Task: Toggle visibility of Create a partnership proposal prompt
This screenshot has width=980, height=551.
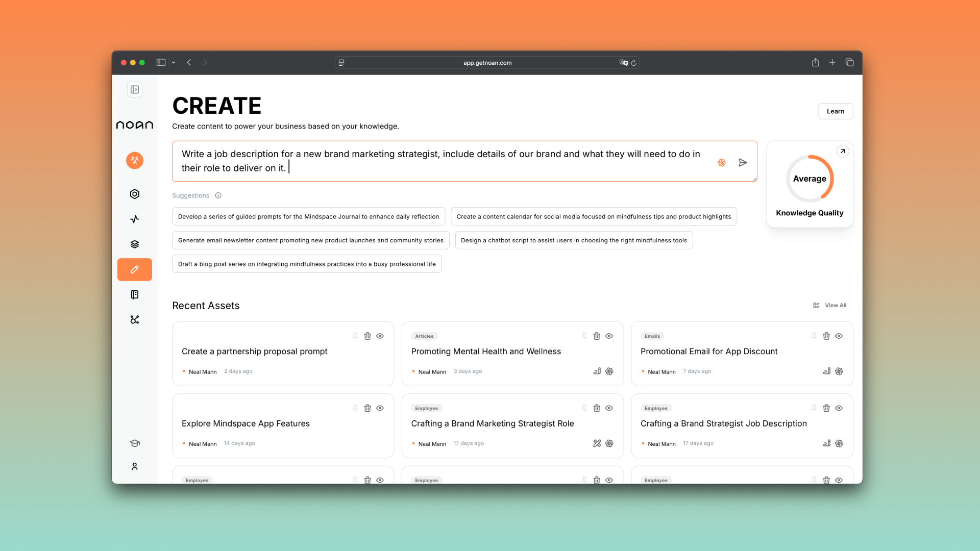Action: pos(380,336)
